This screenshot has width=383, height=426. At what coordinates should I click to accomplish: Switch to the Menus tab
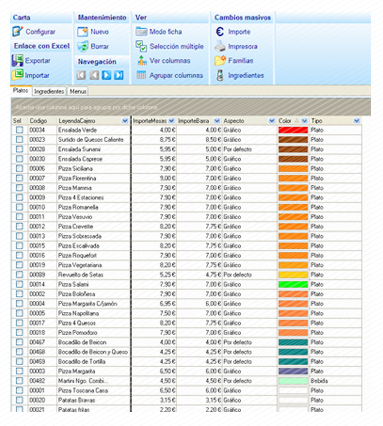(78, 91)
